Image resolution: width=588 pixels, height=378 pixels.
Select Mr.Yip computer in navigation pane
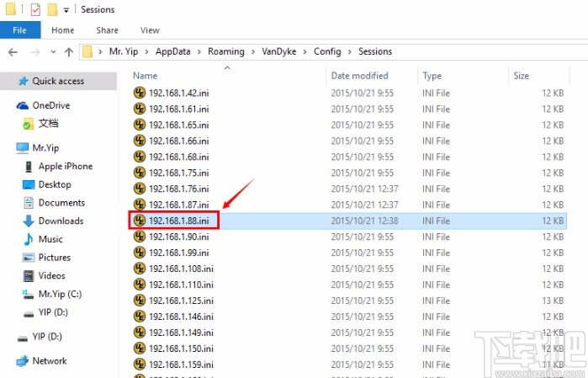click(45, 148)
